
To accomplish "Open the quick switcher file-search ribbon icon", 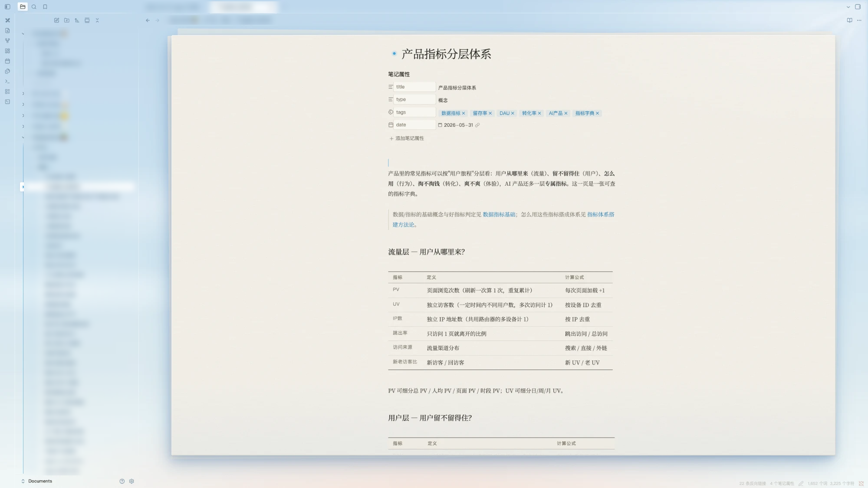I will (x=7, y=30).
